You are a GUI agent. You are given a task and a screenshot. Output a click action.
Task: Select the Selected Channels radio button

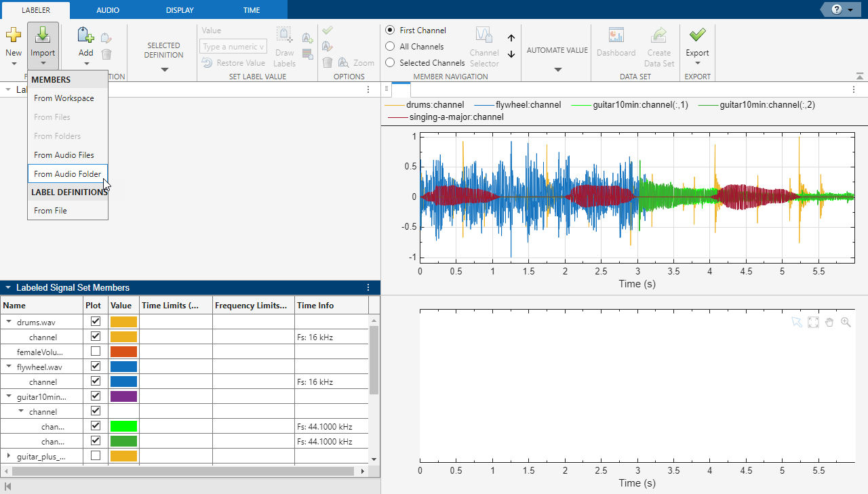pyautogui.click(x=390, y=62)
